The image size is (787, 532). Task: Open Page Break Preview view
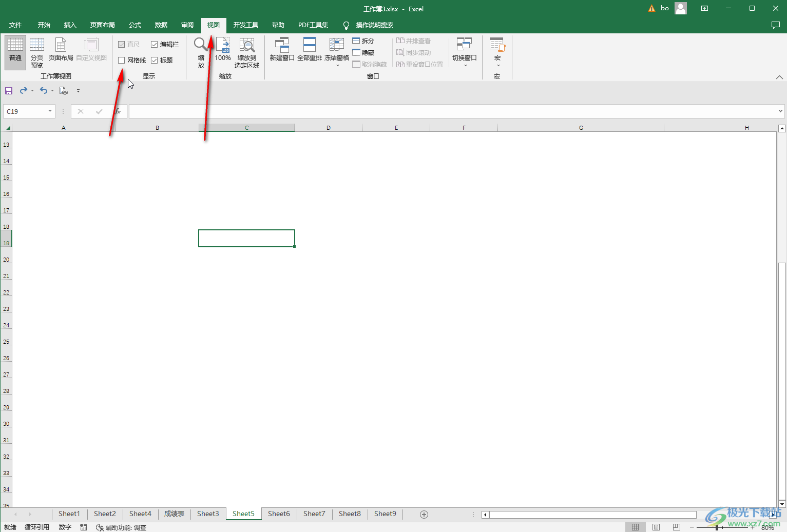coord(37,52)
